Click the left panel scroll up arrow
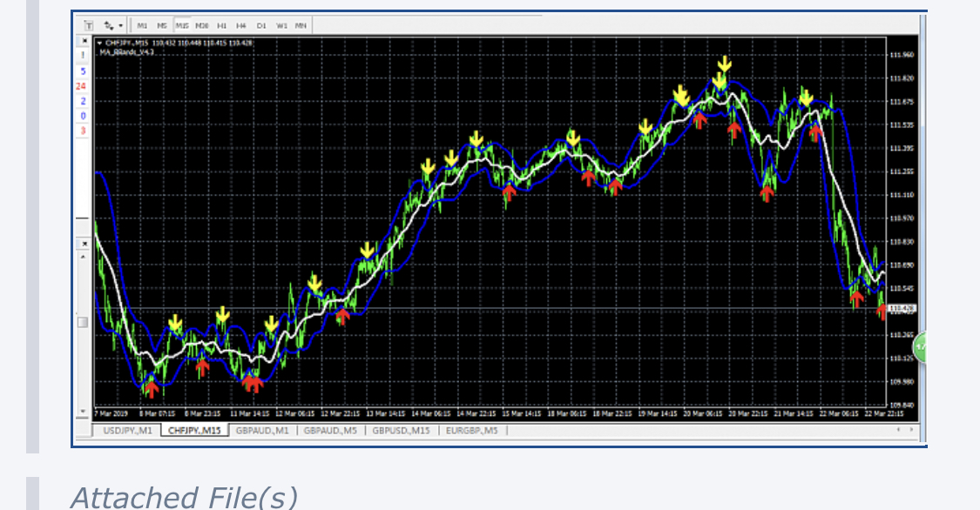Viewport: 980px width, 510px height. (83, 256)
